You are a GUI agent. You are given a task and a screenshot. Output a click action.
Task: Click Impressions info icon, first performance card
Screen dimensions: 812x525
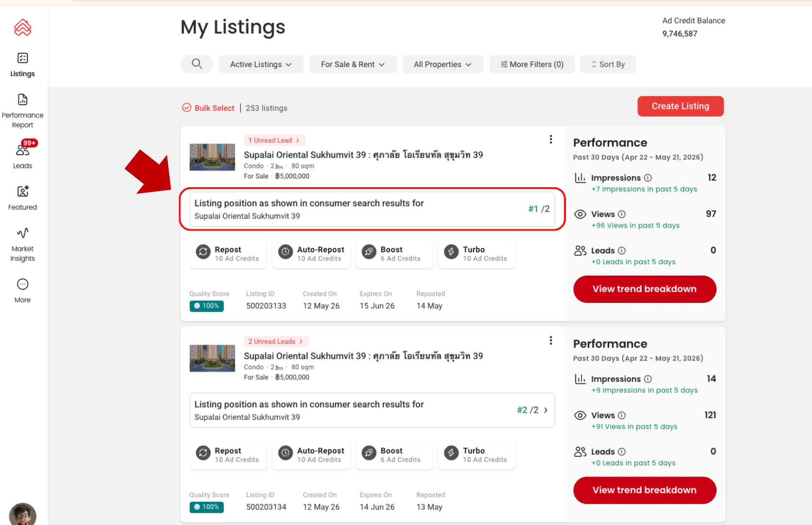tap(648, 178)
